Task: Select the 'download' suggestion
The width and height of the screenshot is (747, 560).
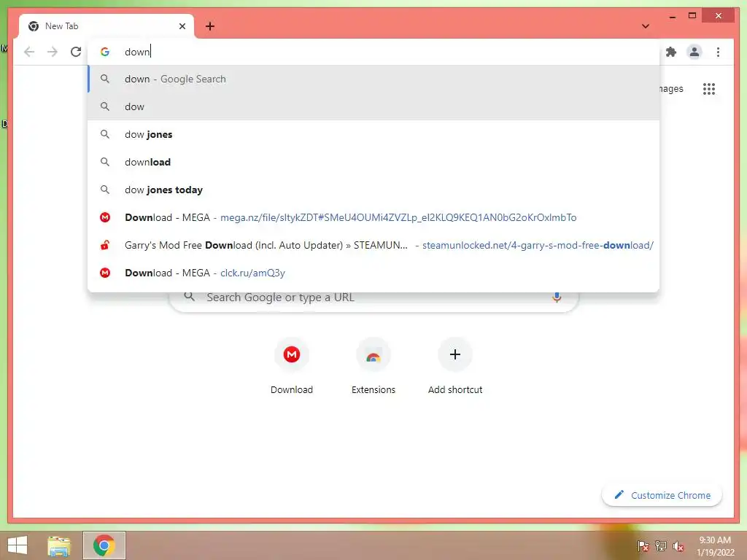Action: pyautogui.click(x=373, y=162)
